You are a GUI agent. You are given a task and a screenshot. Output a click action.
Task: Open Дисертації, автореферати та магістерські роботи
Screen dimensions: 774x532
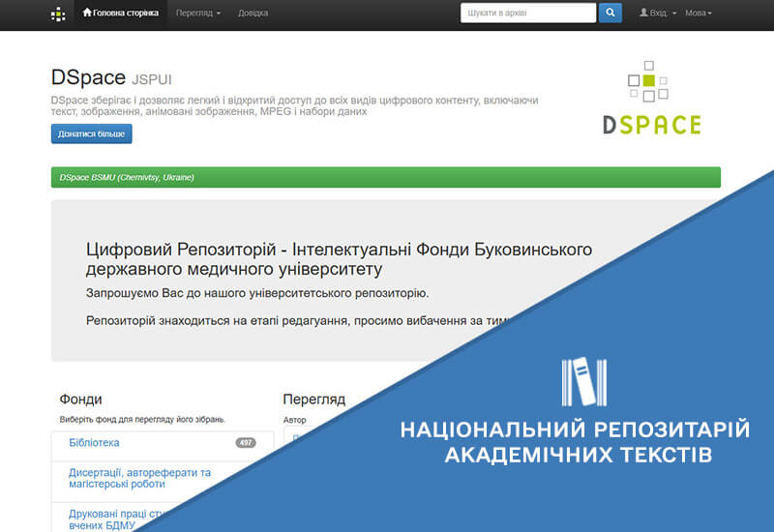click(x=139, y=478)
